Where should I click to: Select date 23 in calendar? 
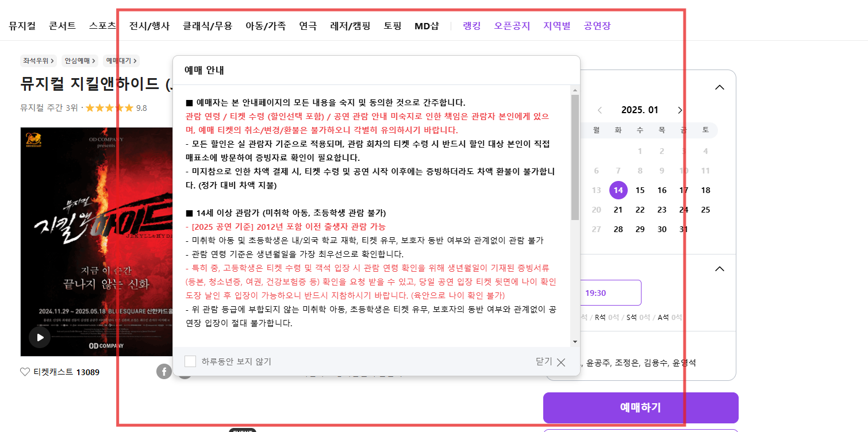pyautogui.click(x=662, y=210)
